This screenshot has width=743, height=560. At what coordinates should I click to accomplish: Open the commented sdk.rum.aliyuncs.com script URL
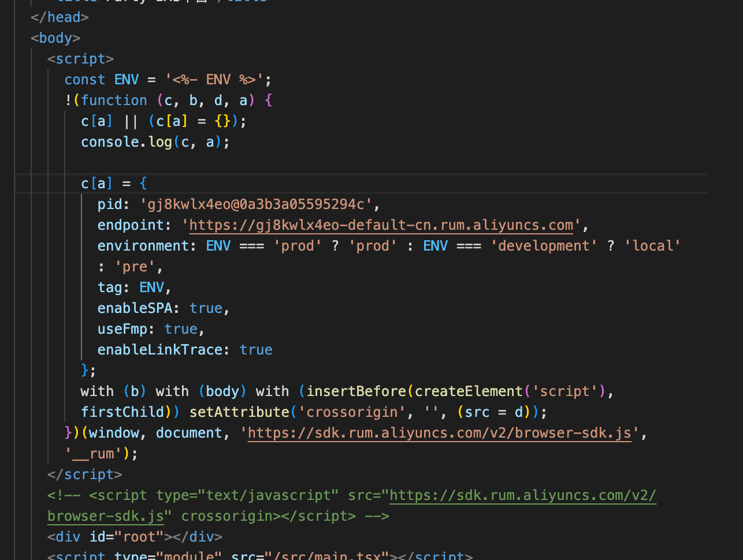[352, 506]
